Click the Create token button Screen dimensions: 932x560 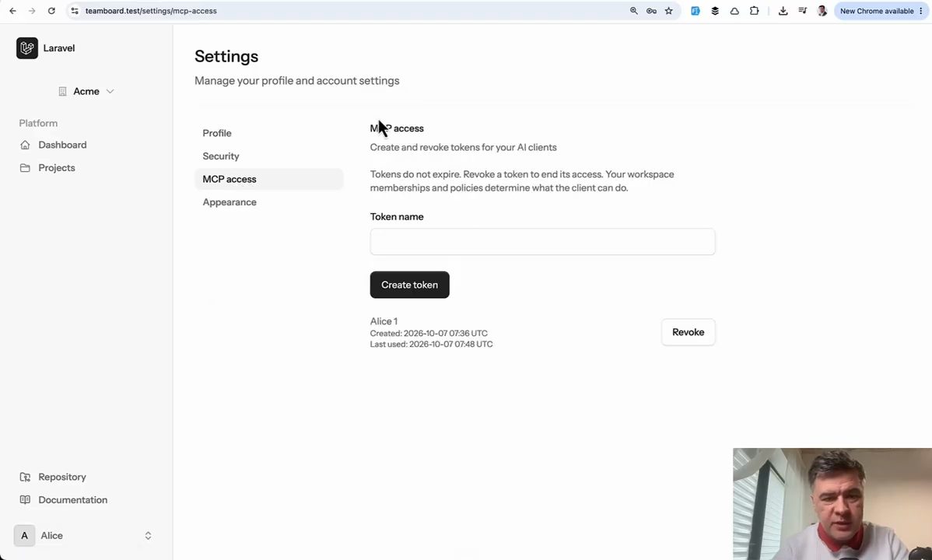point(409,285)
